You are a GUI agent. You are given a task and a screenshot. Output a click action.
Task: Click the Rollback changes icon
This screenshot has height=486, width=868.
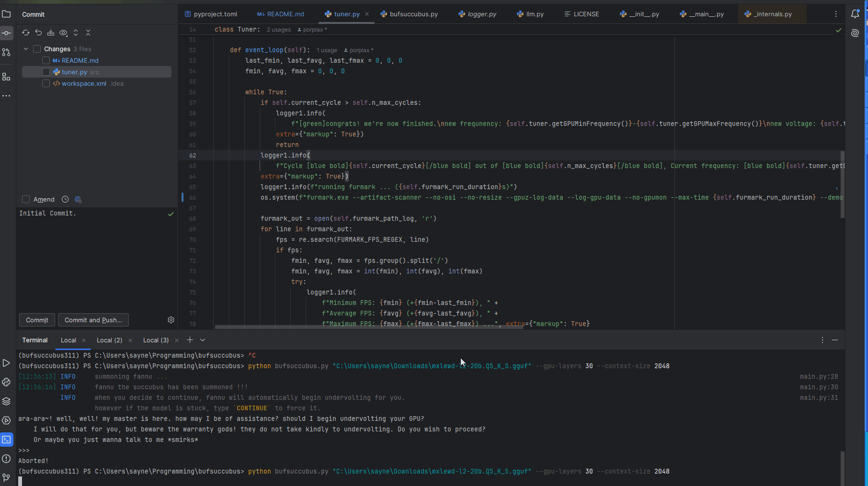pyautogui.click(x=38, y=33)
